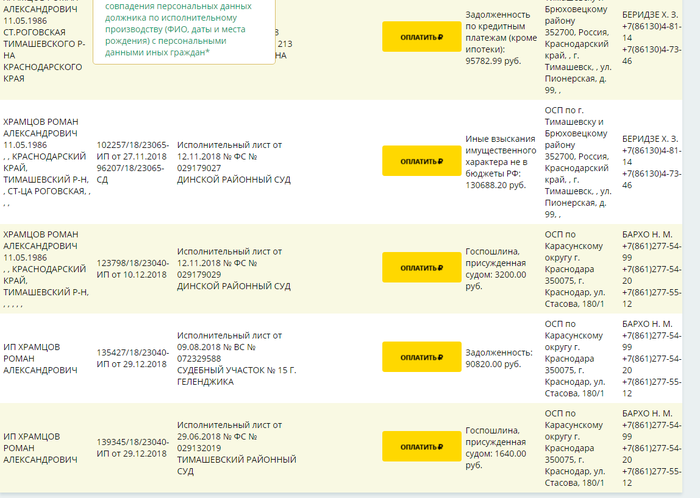Select Задолженность по кредитным платежам 95782.99 руб. text
Screen dimensions: 700x498
(x=501, y=38)
